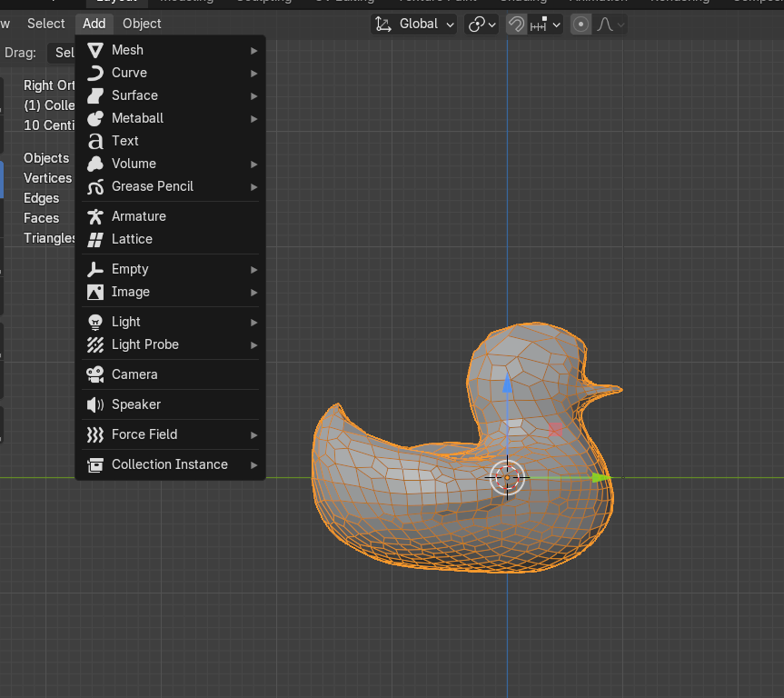Click the Speaker icon in the Add menu
The height and width of the screenshot is (698, 784).
95,404
